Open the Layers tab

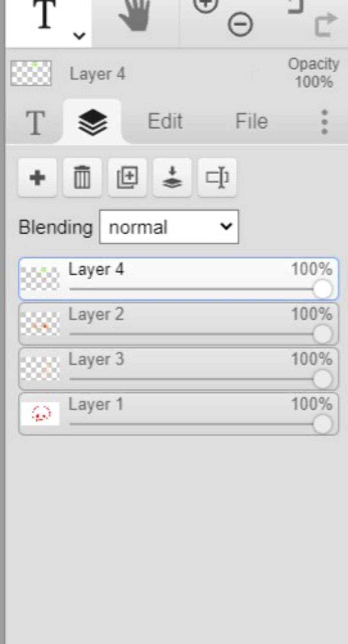92,122
